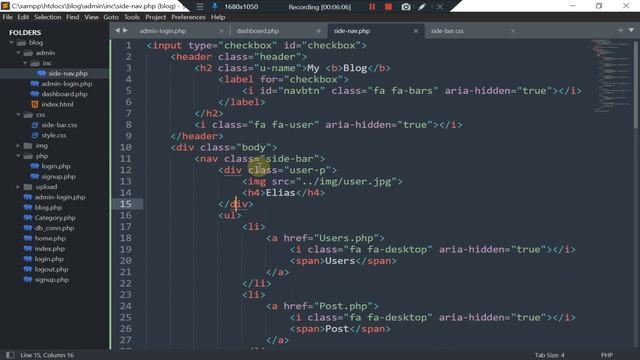Viewport: 640px width, 360px height.
Task: Open dashboard.php in the sidebar
Action: pyautogui.click(x=64, y=94)
